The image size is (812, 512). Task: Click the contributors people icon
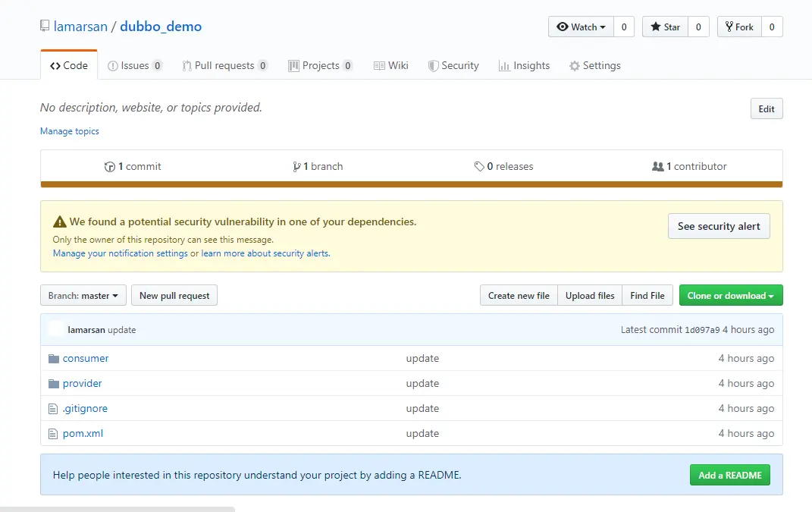pos(657,166)
